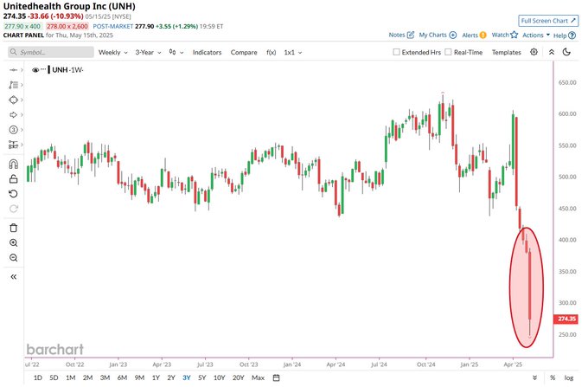Select the crosshair cursor tool
The height and width of the screenshot is (387, 588).
click(x=13, y=70)
